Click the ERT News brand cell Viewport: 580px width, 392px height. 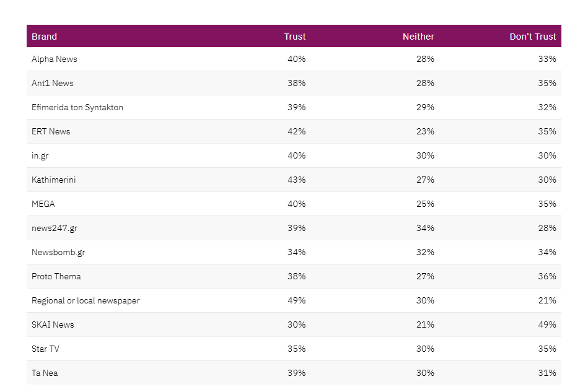pos(51,132)
